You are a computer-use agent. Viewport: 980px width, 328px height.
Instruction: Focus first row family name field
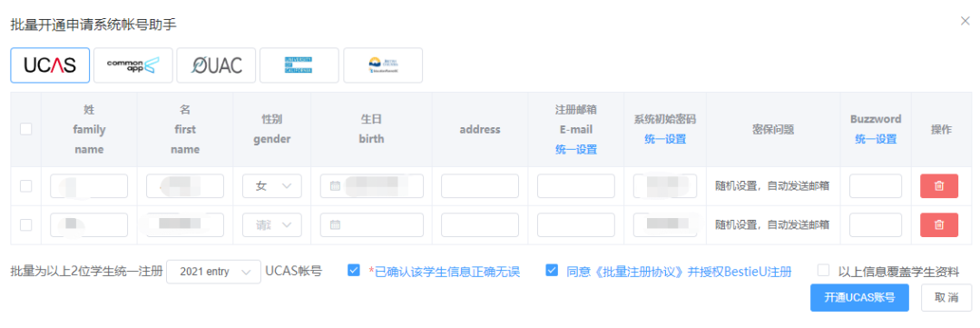pyautogui.click(x=89, y=186)
